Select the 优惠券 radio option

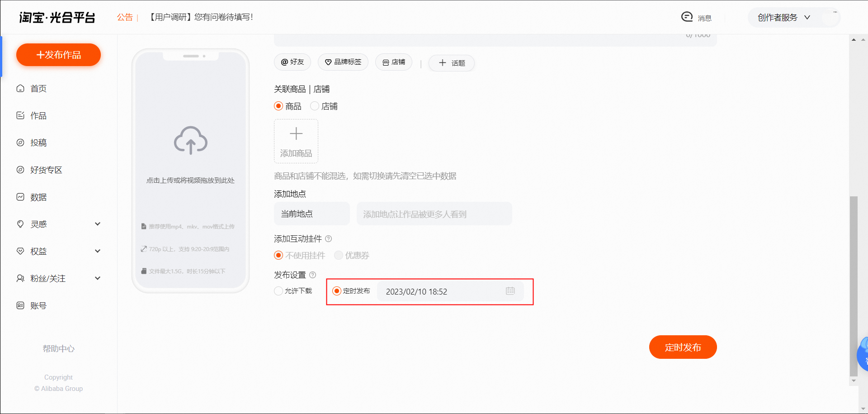(339, 256)
